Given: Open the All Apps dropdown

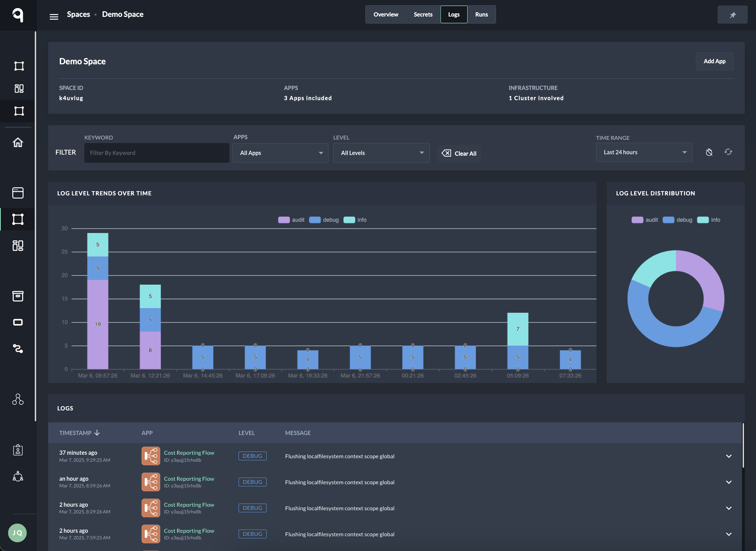Looking at the screenshot, I should (280, 153).
